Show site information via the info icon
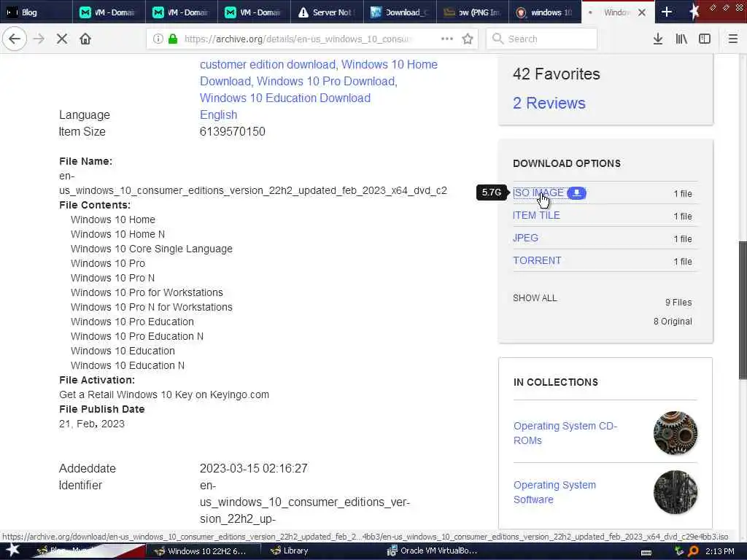This screenshot has height=560, width=747. click(x=158, y=39)
